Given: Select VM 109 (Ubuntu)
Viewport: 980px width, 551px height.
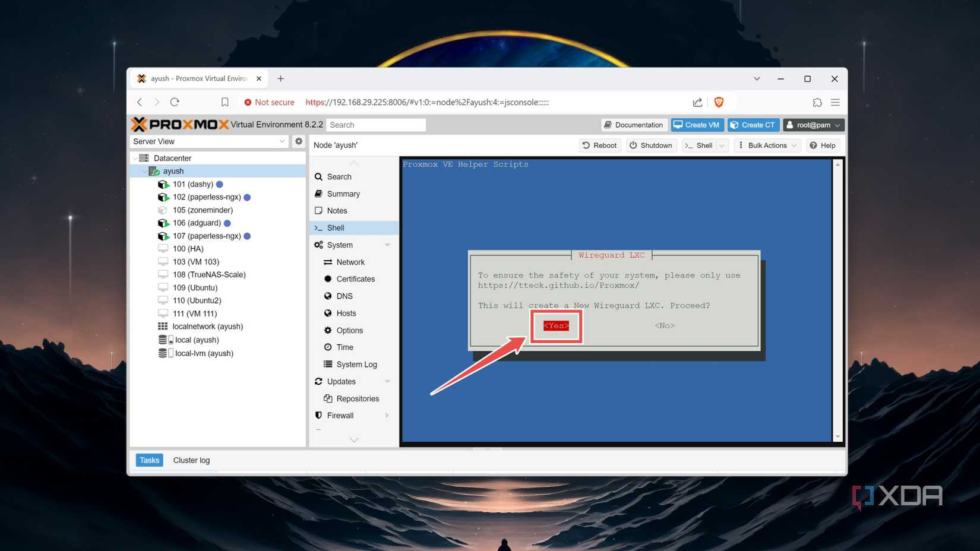Looking at the screenshot, I should pos(195,288).
